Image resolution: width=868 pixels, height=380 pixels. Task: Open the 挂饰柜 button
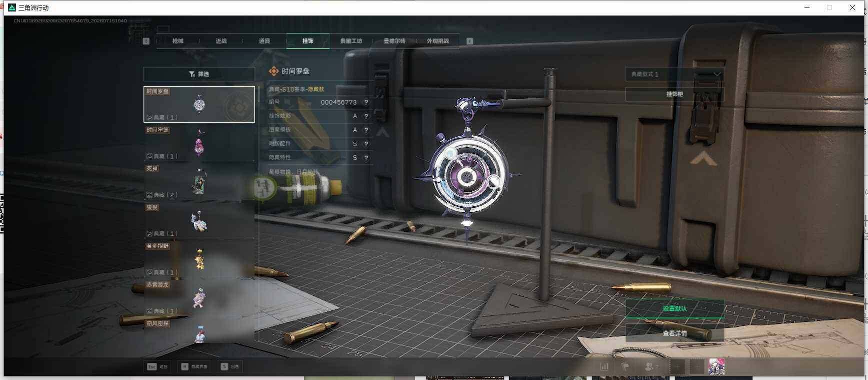[674, 94]
